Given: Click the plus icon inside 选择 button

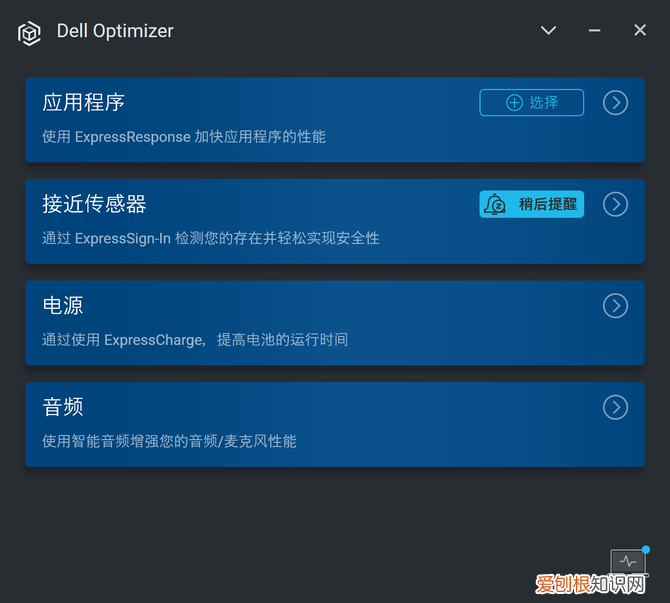Looking at the screenshot, I should point(514,103).
